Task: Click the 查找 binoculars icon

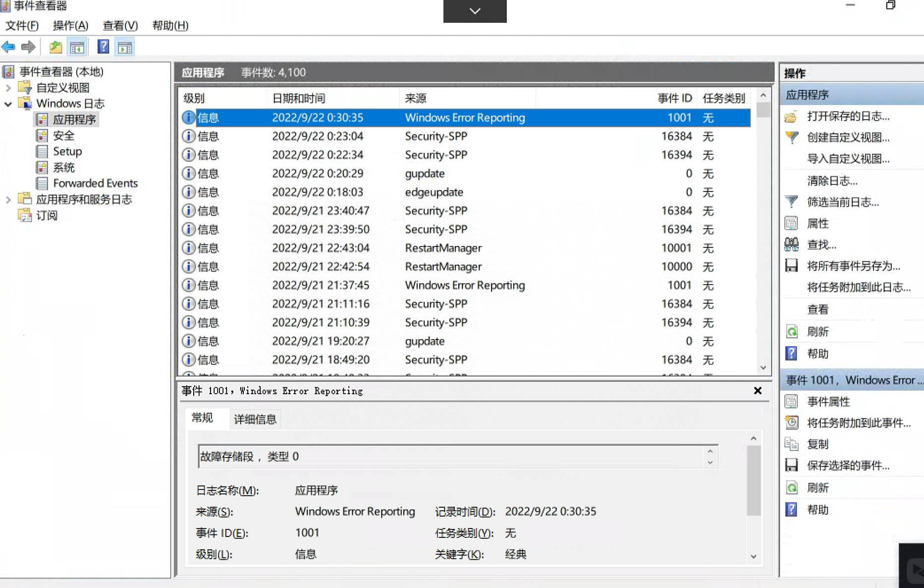Action: pyautogui.click(x=791, y=244)
